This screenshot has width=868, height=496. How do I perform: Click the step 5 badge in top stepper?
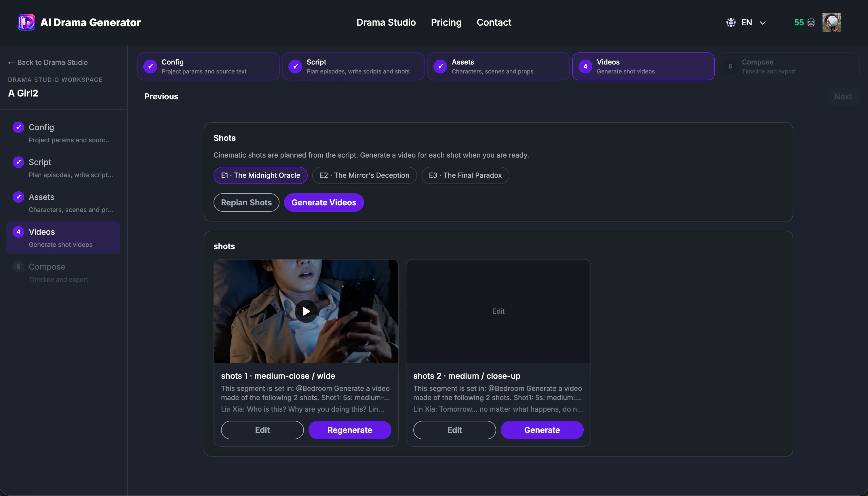(730, 67)
